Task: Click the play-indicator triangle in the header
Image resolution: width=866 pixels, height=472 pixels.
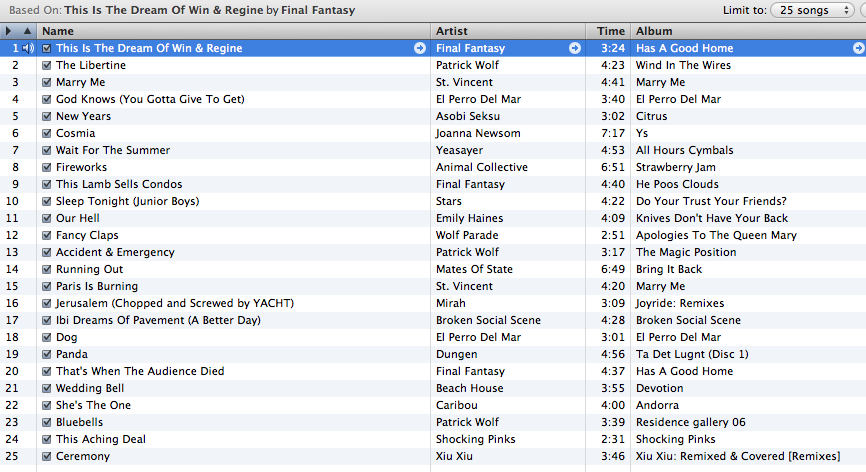Action: point(8,31)
